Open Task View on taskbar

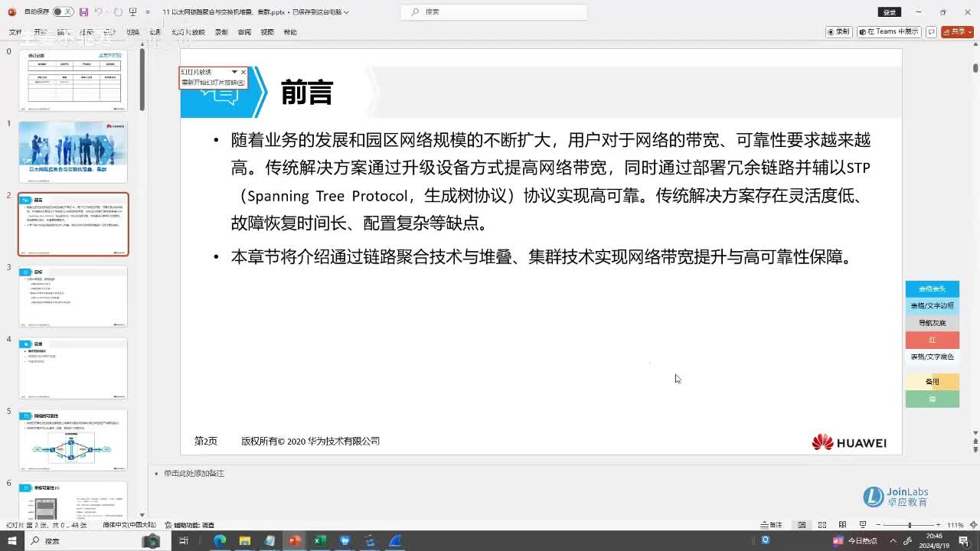click(184, 541)
